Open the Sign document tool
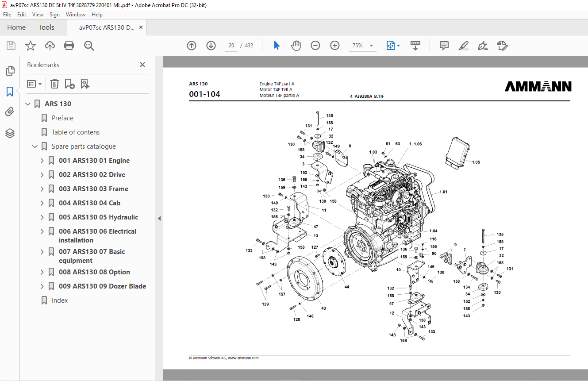588x381 pixels. point(483,46)
